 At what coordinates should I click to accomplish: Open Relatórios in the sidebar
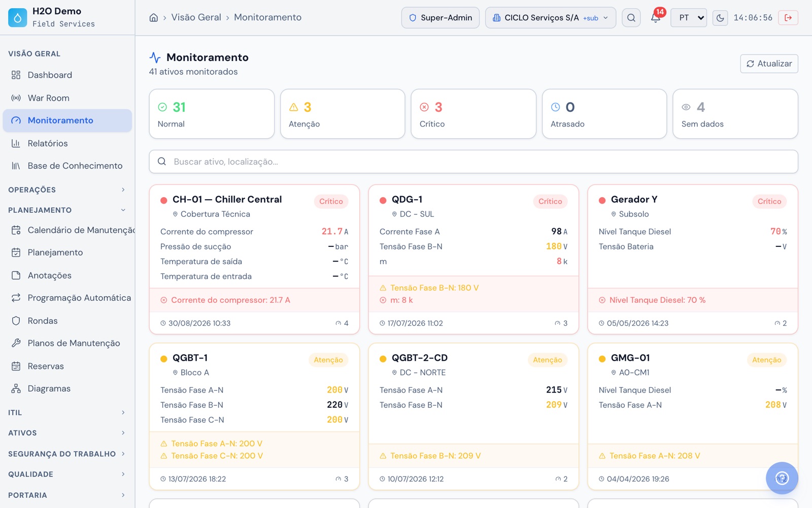pyautogui.click(x=67, y=143)
